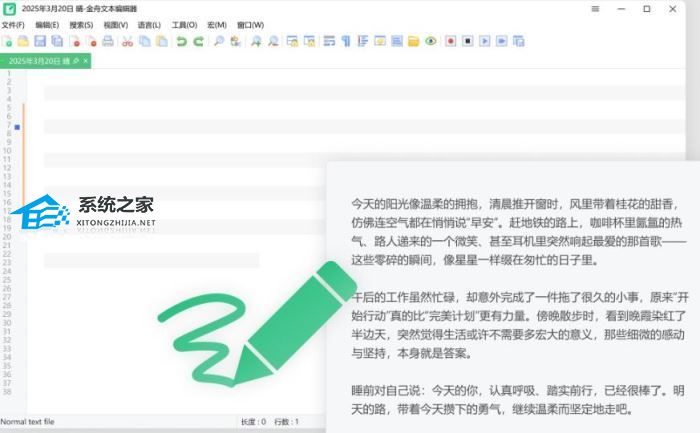Screen dimensions: 700x433
Task: Redo the last undone edit
Action: 198,42
